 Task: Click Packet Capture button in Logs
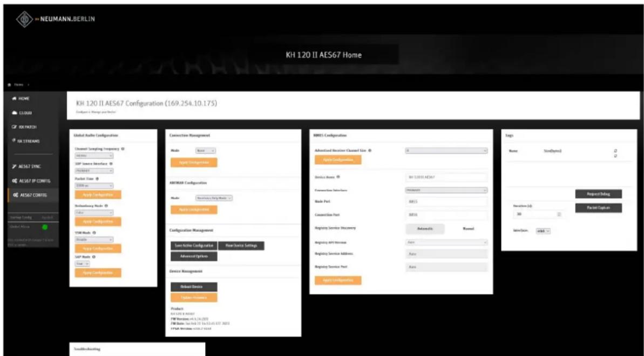[x=599, y=207]
